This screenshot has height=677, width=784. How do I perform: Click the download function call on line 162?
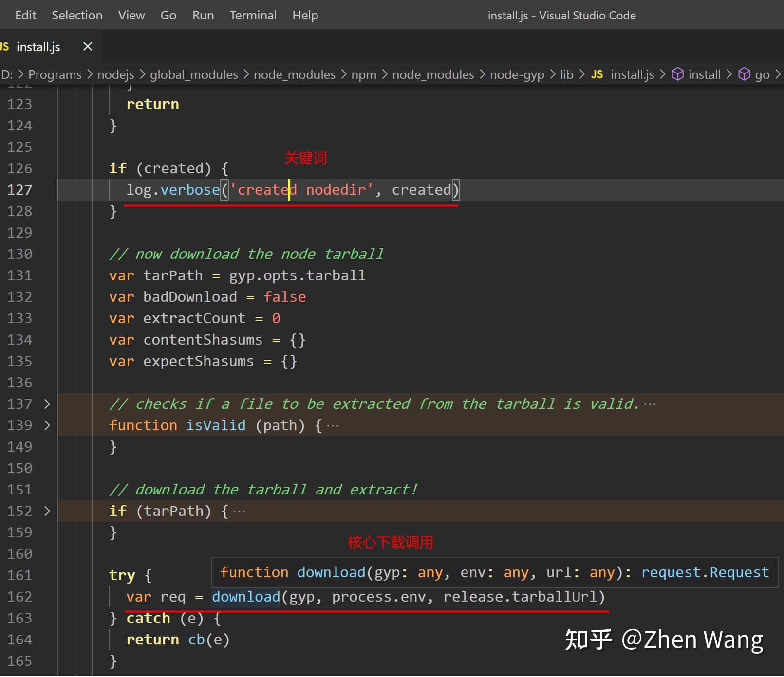coord(246,597)
